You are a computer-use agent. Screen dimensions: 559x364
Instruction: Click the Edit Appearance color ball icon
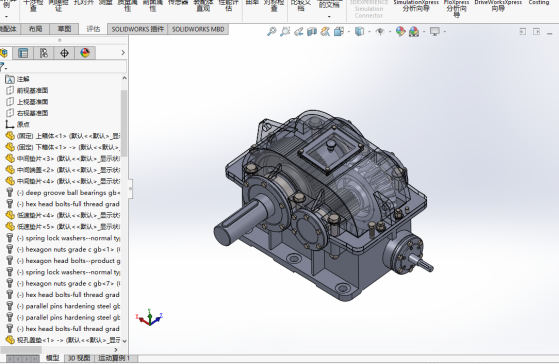(401, 32)
